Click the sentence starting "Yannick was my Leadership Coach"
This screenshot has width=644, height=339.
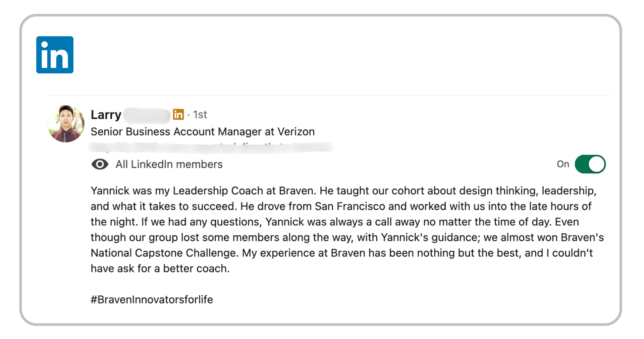(x=203, y=191)
